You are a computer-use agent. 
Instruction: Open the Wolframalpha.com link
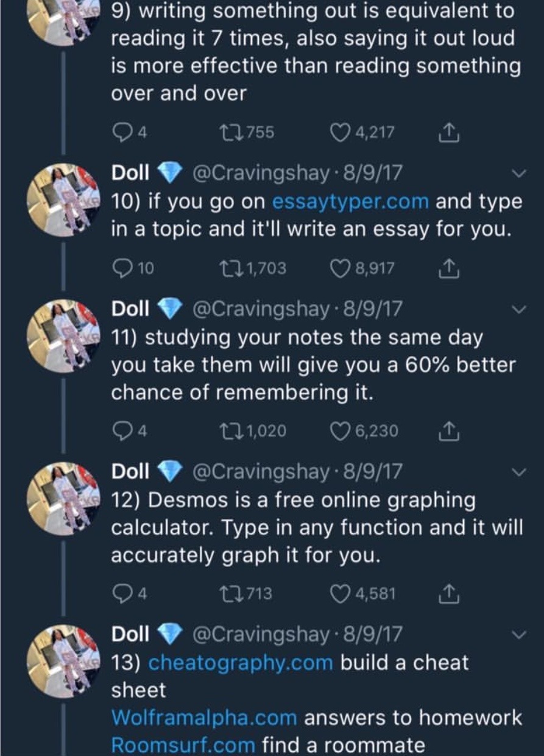[204, 718]
